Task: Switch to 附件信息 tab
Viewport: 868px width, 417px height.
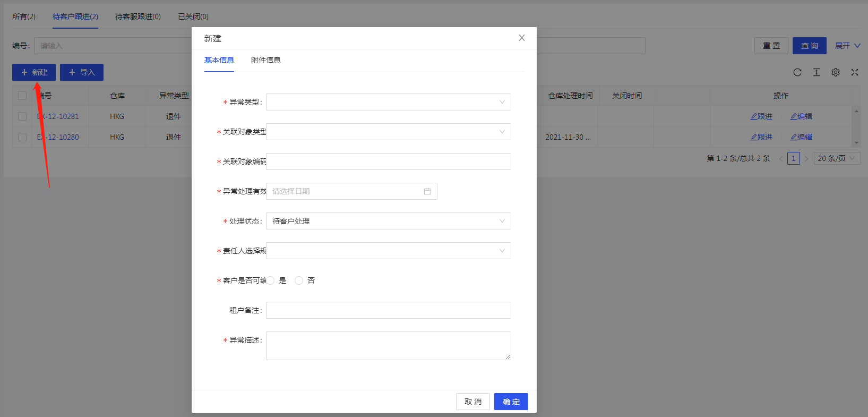Action: (x=266, y=60)
